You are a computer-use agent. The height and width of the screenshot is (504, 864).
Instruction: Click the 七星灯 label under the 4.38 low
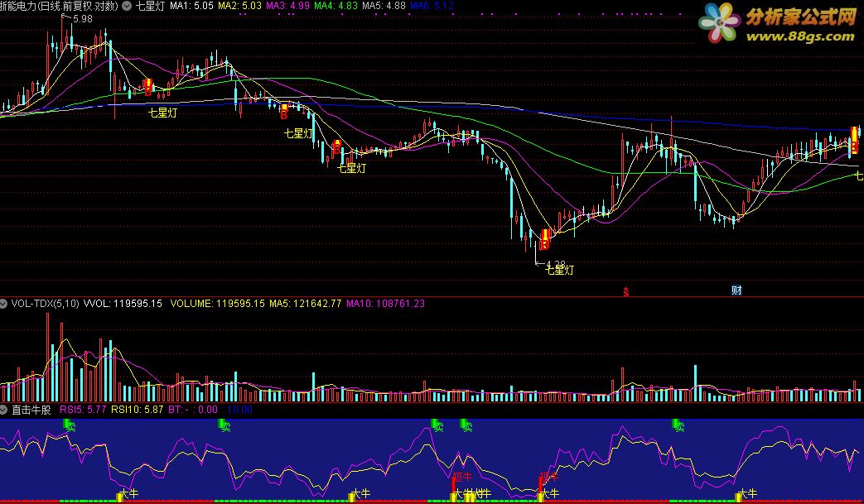pos(559,270)
